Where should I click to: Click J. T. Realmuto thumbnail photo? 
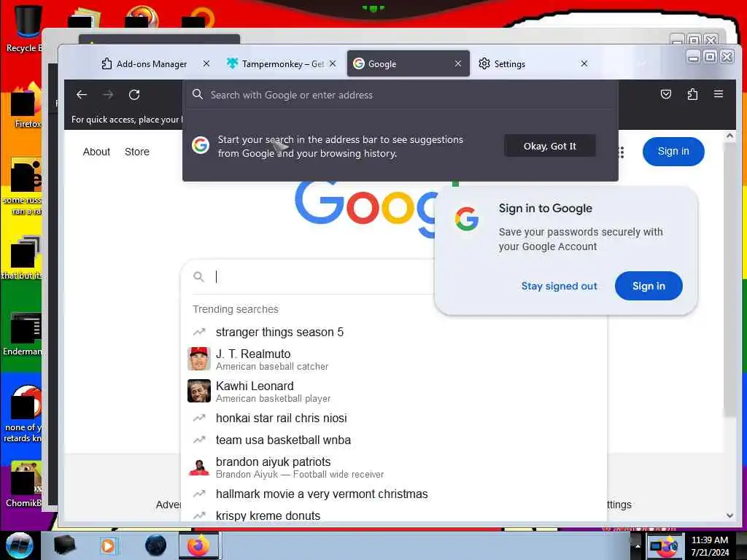pyautogui.click(x=199, y=359)
